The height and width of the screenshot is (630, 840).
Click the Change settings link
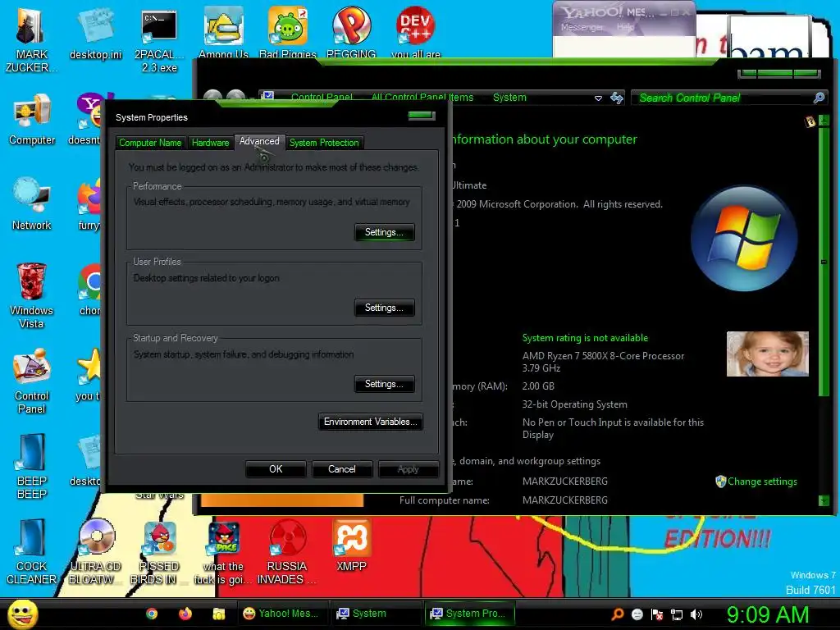pyautogui.click(x=762, y=482)
